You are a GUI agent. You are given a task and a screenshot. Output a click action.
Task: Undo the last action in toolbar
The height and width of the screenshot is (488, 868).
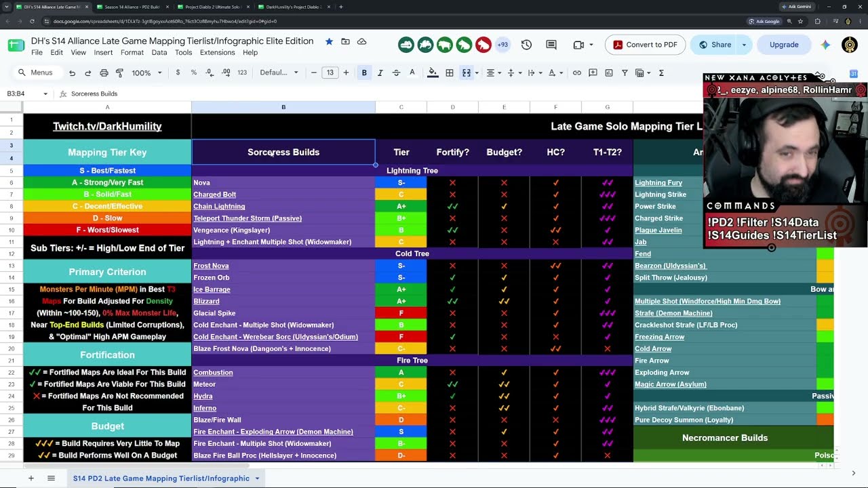(x=72, y=73)
